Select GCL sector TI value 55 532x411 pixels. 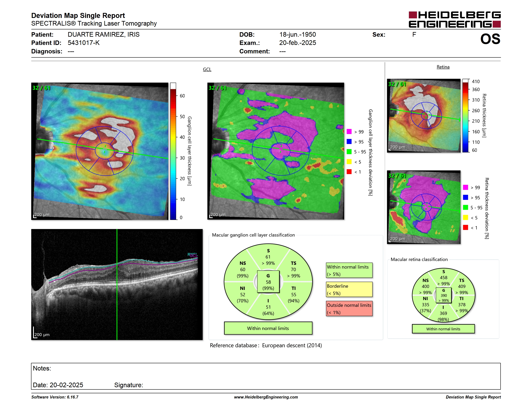click(x=294, y=295)
